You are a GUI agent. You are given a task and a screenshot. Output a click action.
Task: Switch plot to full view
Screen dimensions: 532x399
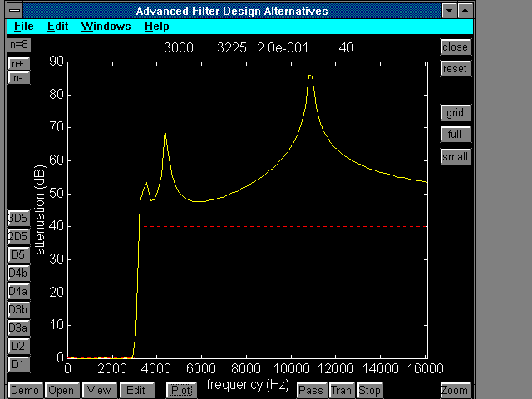point(456,135)
